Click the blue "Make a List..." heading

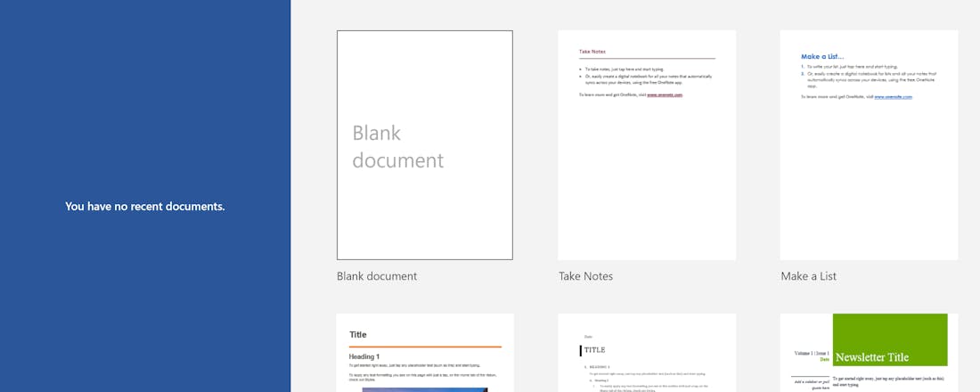[822, 55]
